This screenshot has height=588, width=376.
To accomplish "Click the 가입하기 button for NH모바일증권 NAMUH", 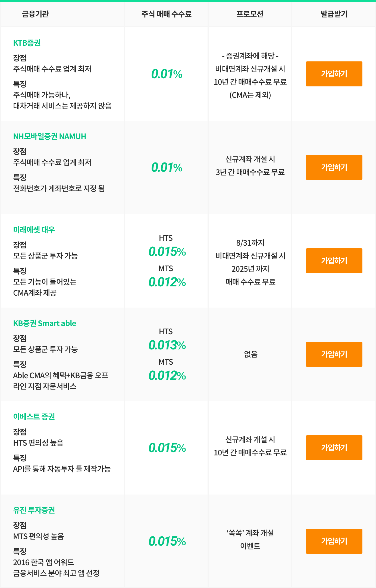I will click(334, 167).
